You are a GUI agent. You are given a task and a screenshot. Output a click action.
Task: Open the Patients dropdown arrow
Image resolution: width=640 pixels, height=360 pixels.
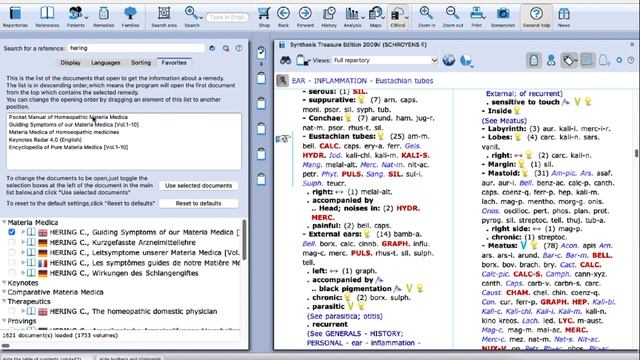[x=86, y=17]
